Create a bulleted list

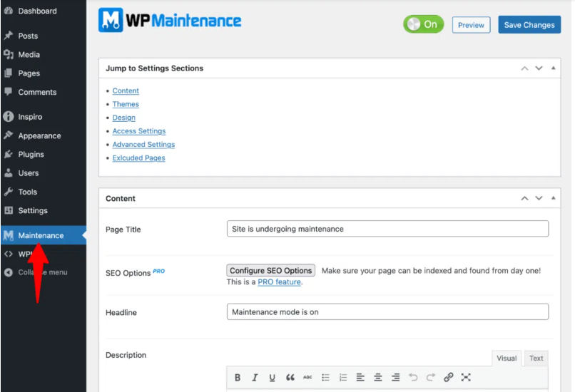325,378
